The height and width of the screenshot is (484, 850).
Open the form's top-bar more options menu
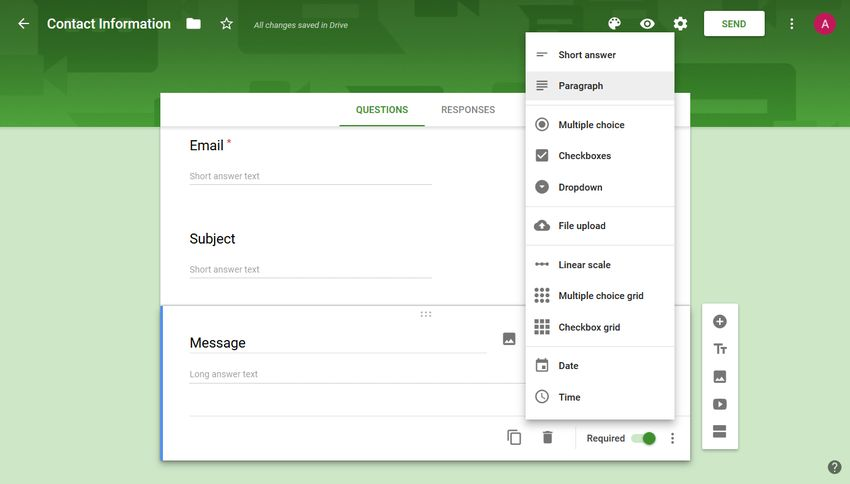[792, 24]
